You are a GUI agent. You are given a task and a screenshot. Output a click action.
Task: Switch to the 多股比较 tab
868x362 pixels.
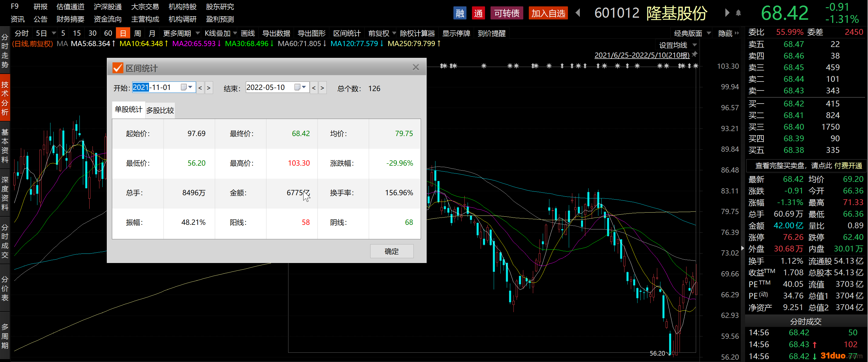click(160, 111)
